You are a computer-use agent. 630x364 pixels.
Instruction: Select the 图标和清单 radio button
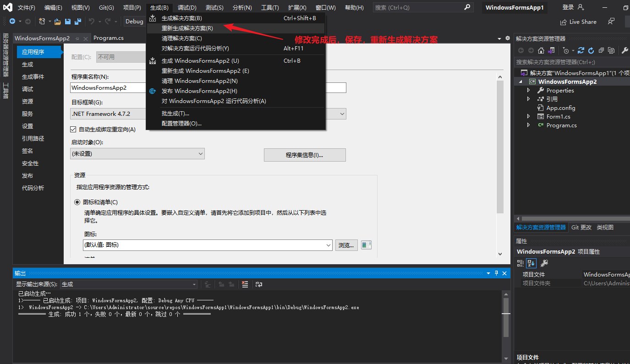point(77,202)
